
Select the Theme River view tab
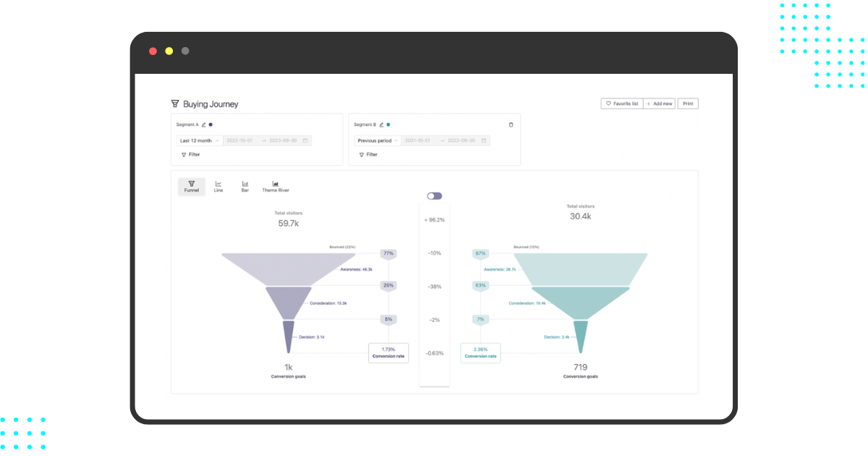(275, 187)
